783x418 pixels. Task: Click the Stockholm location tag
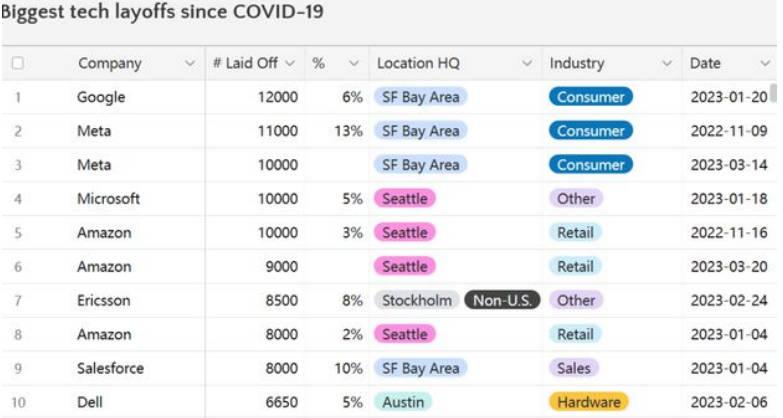[417, 300]
